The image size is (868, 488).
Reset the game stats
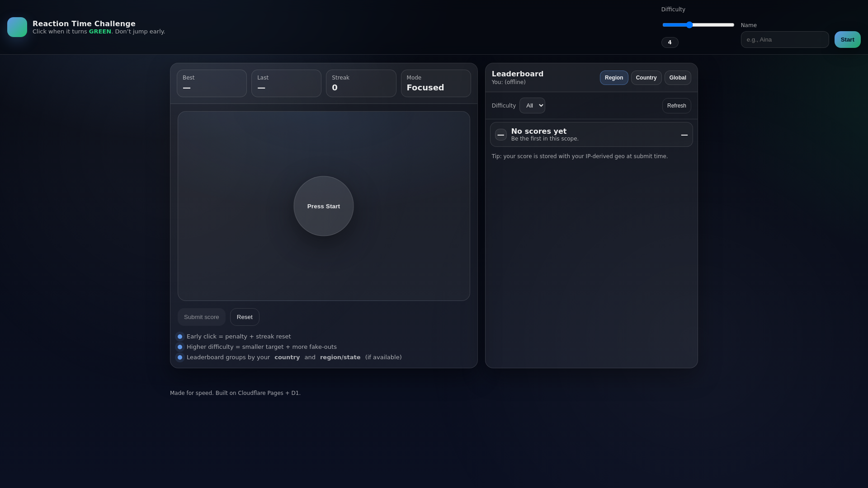click(245, 317)
